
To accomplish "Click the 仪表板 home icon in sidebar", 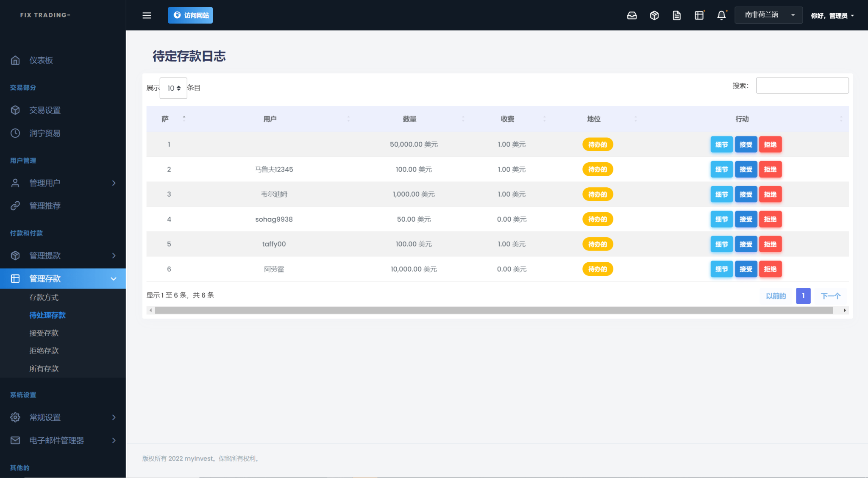I will [15, 60].
